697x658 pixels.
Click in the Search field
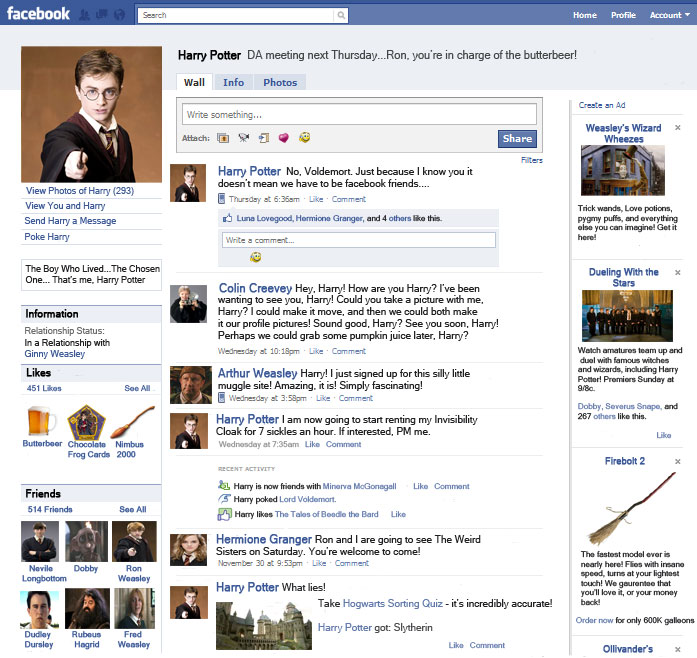pyautogui.click(x=236, y=15)
